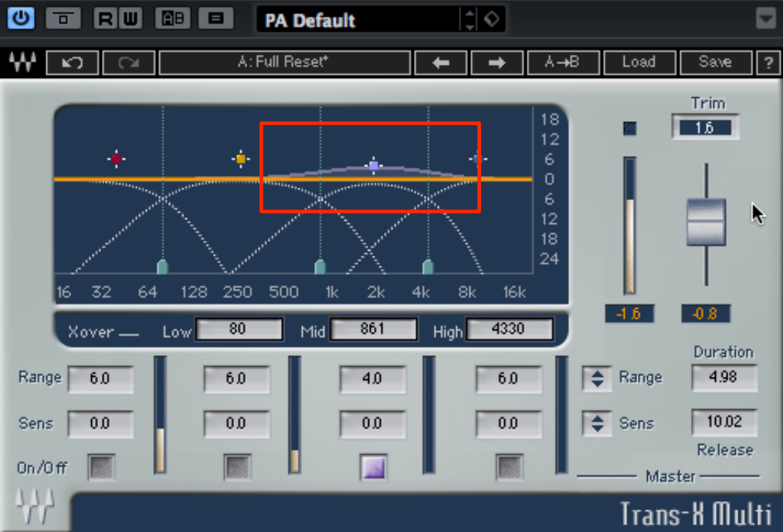The image size is (783, 532).
Task: Go to previous preset with left arrow
Action: 440,63
